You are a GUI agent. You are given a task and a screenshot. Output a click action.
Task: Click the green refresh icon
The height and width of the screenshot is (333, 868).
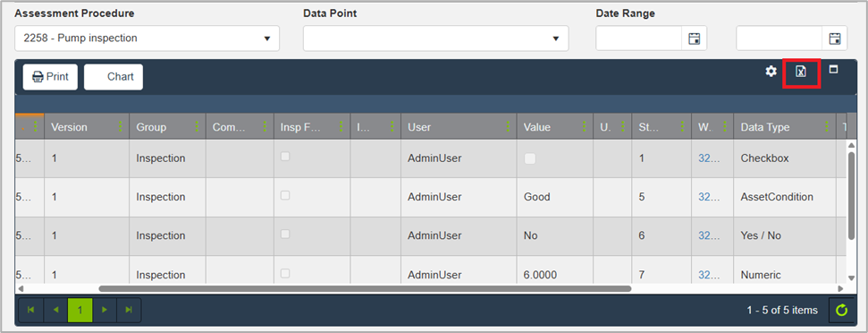click(841, 311)
